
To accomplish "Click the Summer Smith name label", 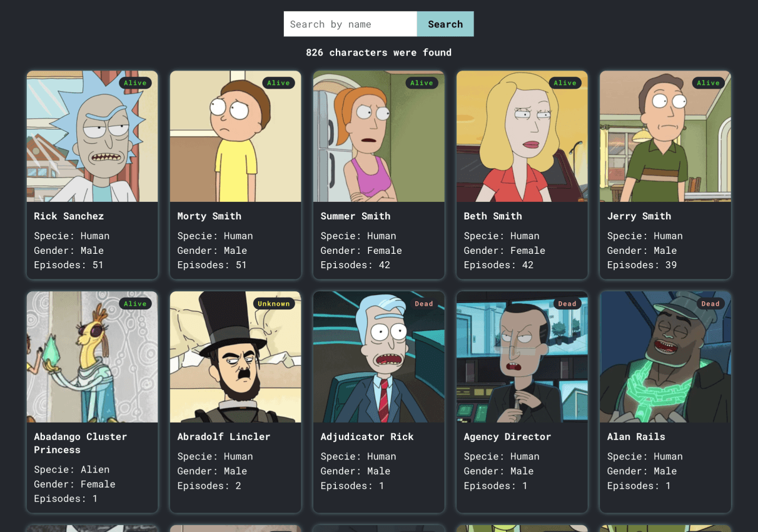I will [x=355, y=216].
